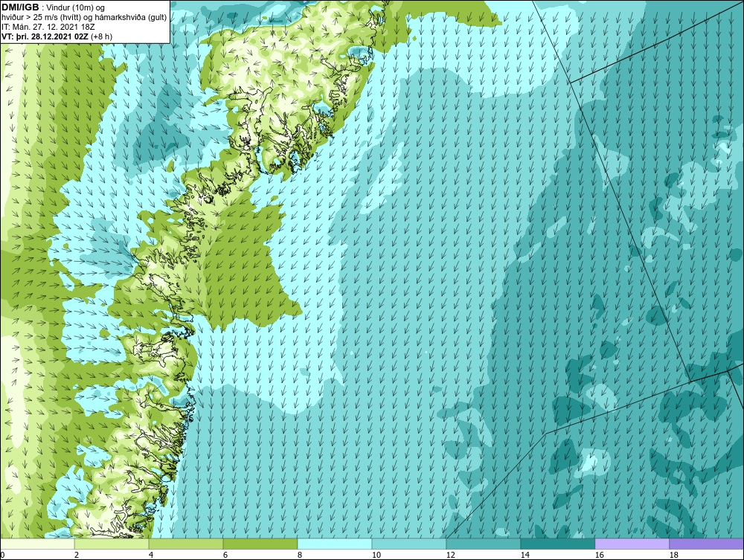Viewport: 744px width, 560px height.
Task: Click the 0–2 m/s legend color swatch
Action: pos(37,544)
